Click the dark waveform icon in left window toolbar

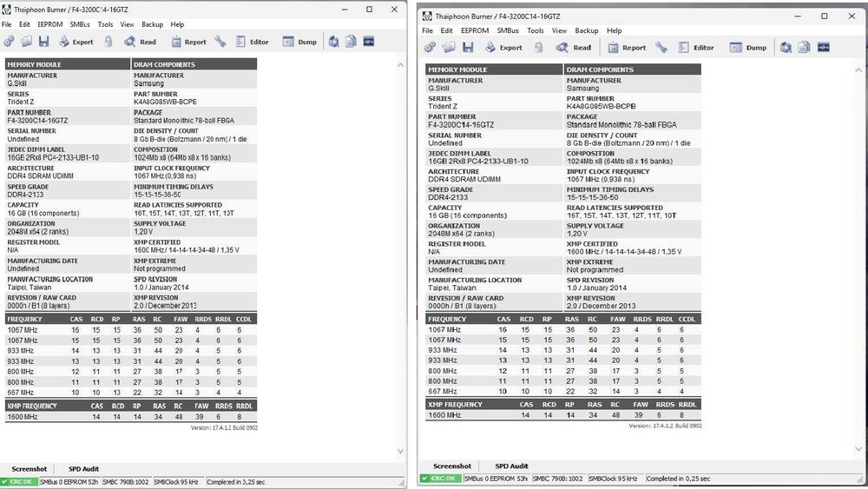(x=369, y=42)
